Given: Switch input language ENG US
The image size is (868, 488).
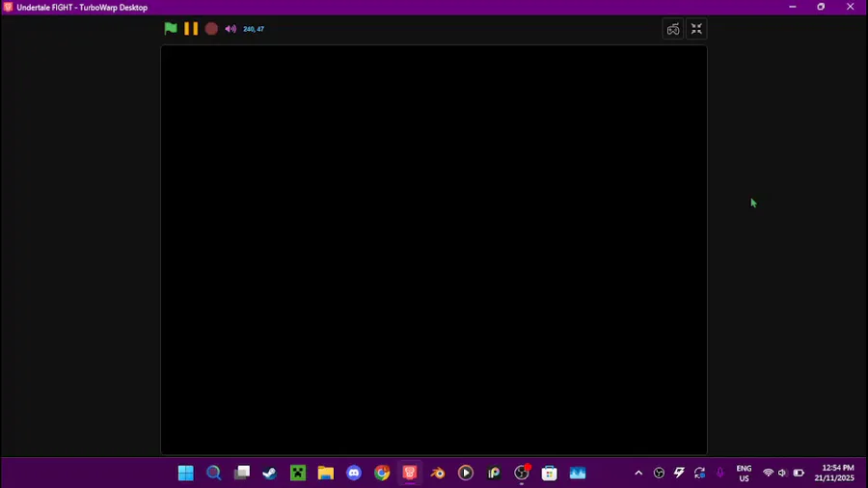Looking at the screenshot, I should coord(744,474).
